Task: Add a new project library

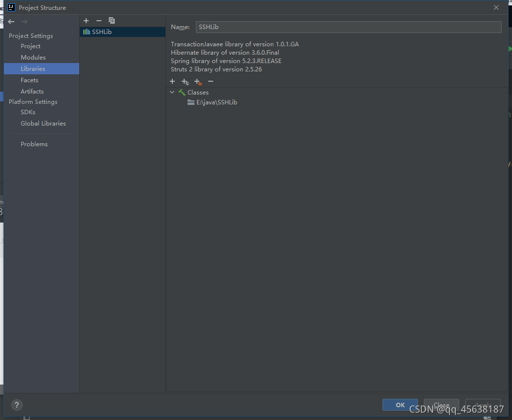Action: coord(86,21)
